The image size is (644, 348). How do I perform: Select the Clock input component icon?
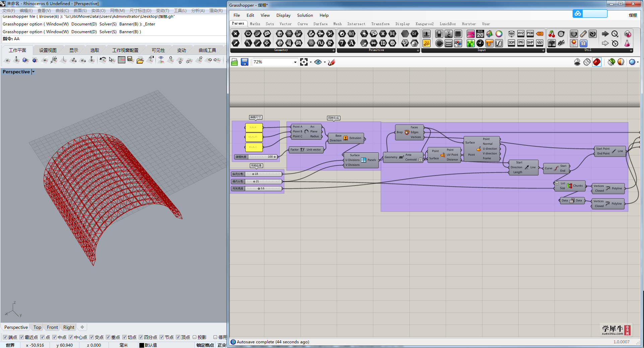pyautogui.click(x=480, y=43)
